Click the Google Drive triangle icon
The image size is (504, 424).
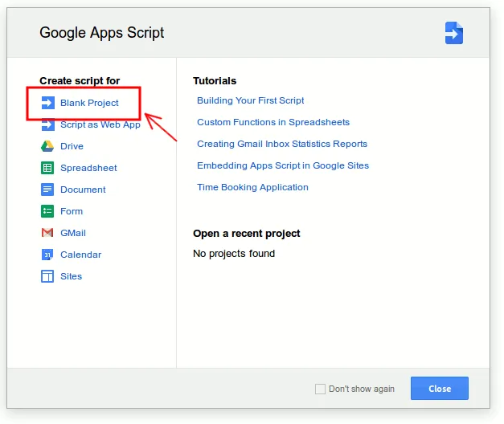click(x=47, y=146)
